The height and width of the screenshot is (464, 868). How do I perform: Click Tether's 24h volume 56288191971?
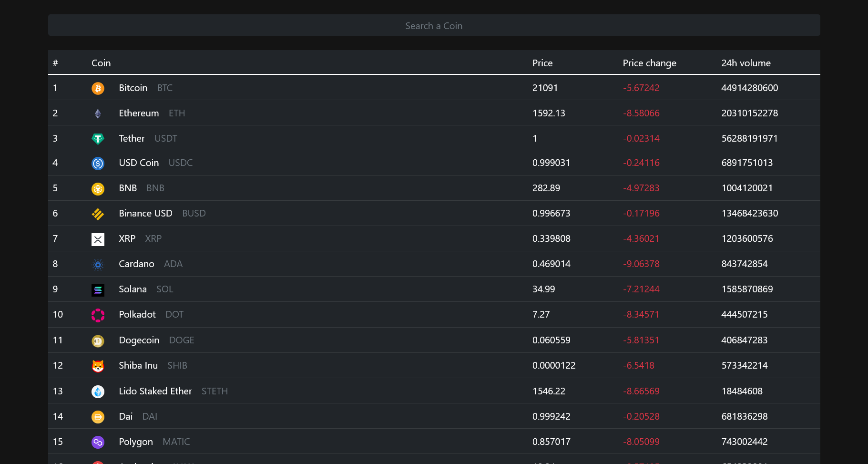(x=749, y=138)
